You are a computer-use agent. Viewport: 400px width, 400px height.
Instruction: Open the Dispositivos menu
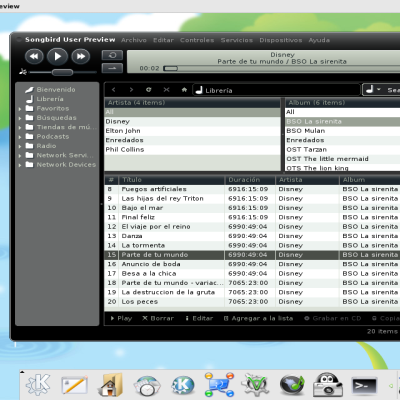pyautogui.click(x=281, y=40)
